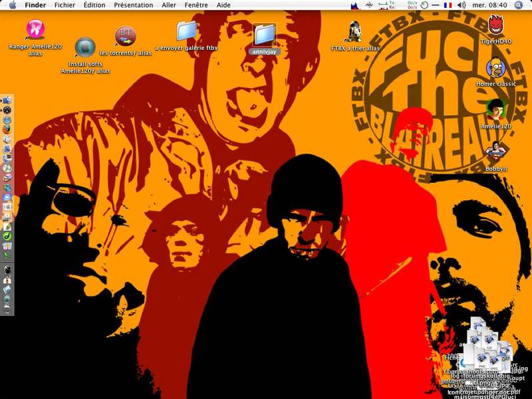Select the Homer classic drive icon

pos(495,68)
